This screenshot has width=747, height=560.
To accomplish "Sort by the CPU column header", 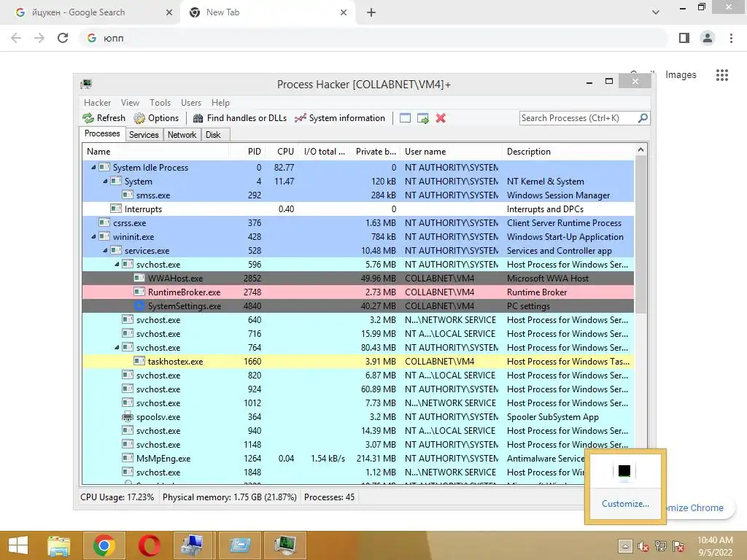I will (282, 152).
